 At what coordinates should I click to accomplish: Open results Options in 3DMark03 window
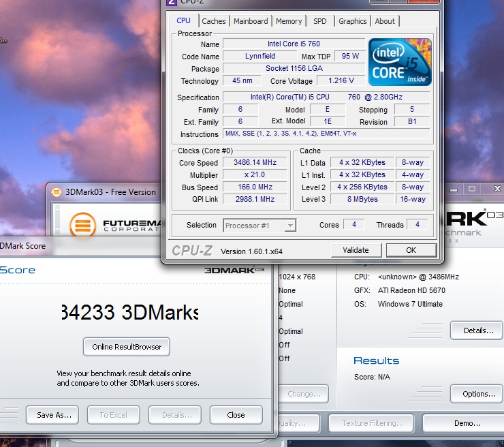(477, 394)
